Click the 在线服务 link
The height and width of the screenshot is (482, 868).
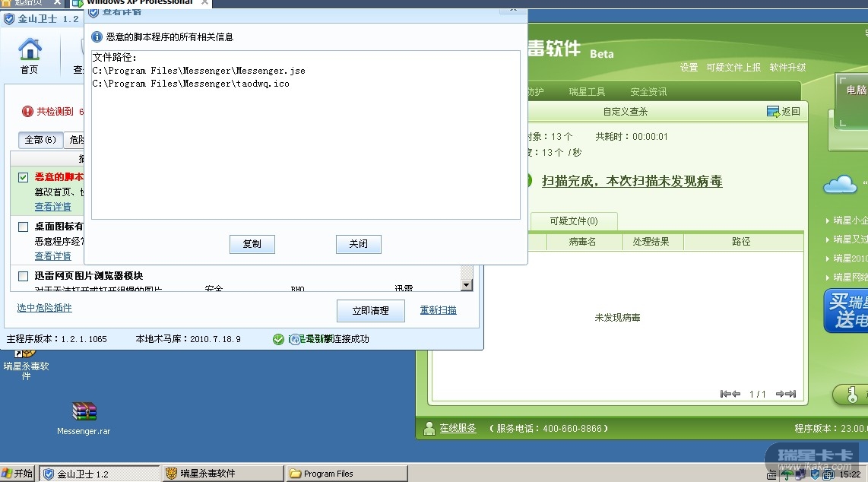point(458,428)
